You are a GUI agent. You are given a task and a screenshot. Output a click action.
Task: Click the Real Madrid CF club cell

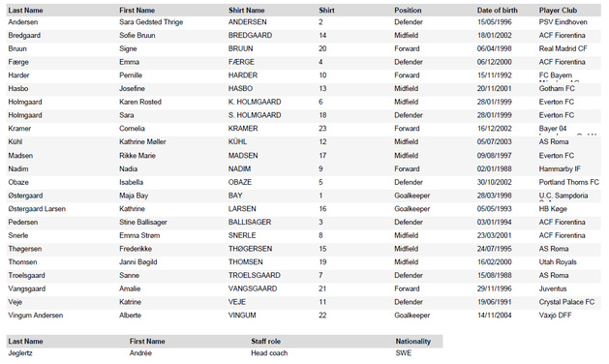tap(563, 49)
